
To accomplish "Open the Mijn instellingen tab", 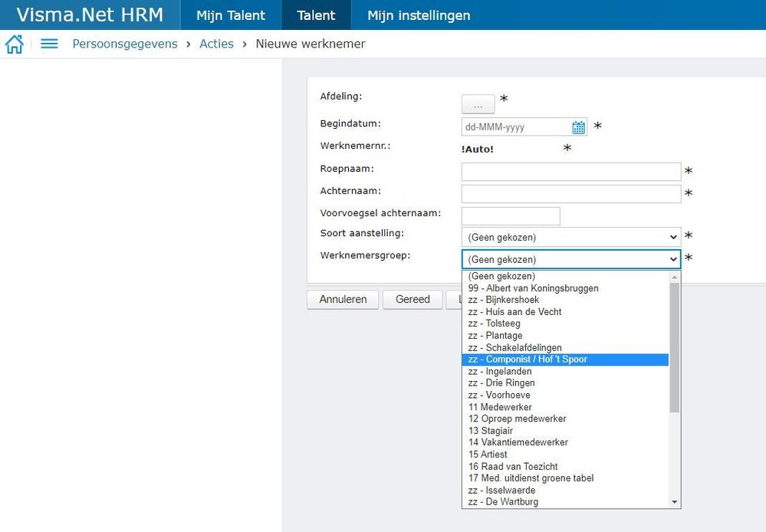I will (x=419, y=15).
